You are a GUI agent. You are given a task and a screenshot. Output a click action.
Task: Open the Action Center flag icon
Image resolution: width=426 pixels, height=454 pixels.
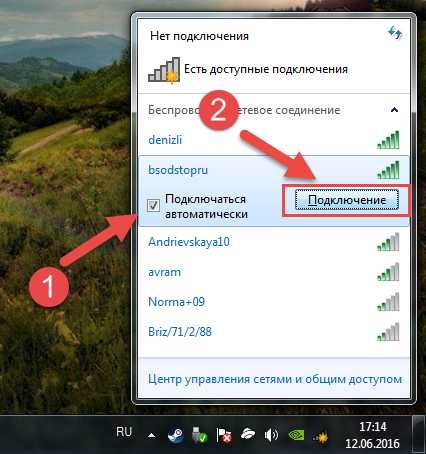(224, 435)
